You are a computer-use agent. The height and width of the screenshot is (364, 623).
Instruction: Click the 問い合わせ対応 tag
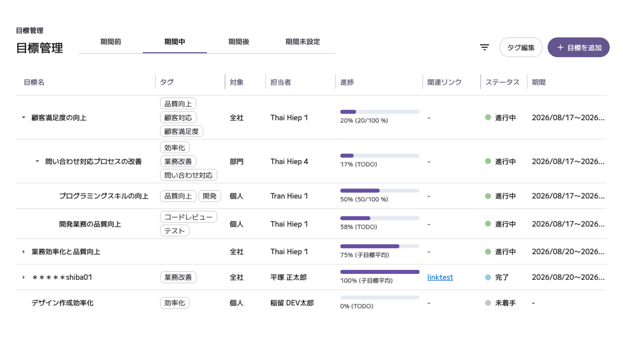189,175
